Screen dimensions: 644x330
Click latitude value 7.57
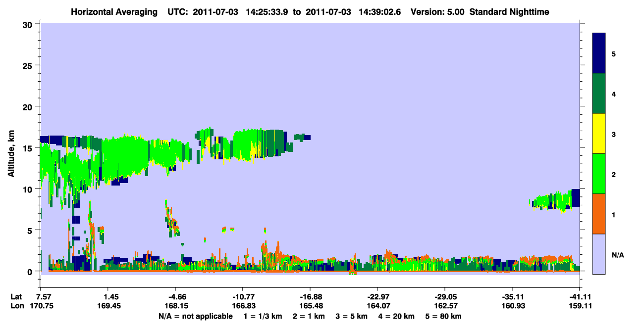tap(41, 297)
